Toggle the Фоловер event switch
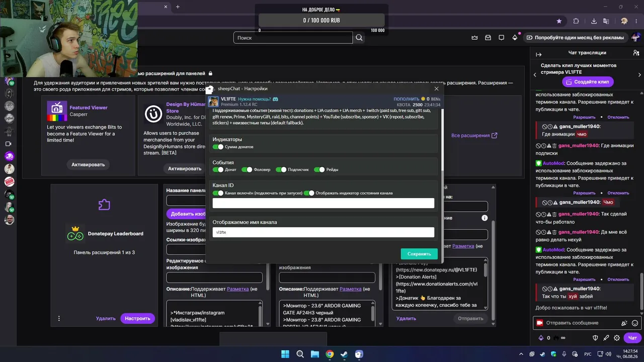This screenshot has height=362, width=644. coord(247,170)
